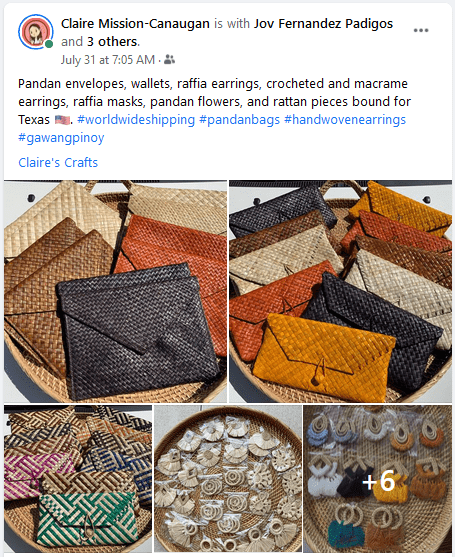The height and width of the screenshot is (557, 455).
Task: Click Claire's profile picture avatar
Action: coord(36,32)
